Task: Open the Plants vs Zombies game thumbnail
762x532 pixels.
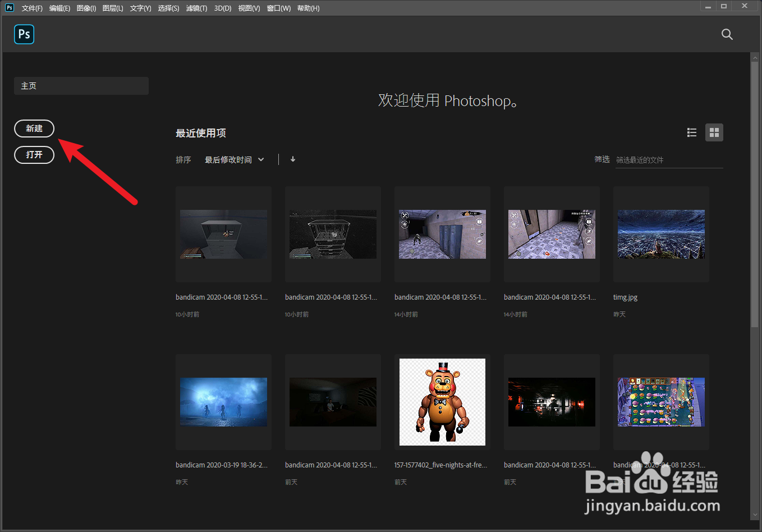Action: point(661,402)
